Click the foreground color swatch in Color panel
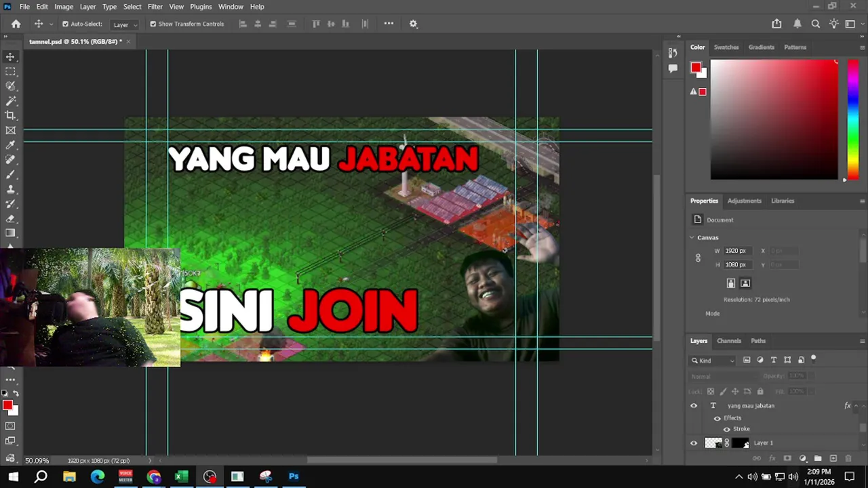Image resolution: width=868 pixels, height=488 pixels. pos(696,67)
